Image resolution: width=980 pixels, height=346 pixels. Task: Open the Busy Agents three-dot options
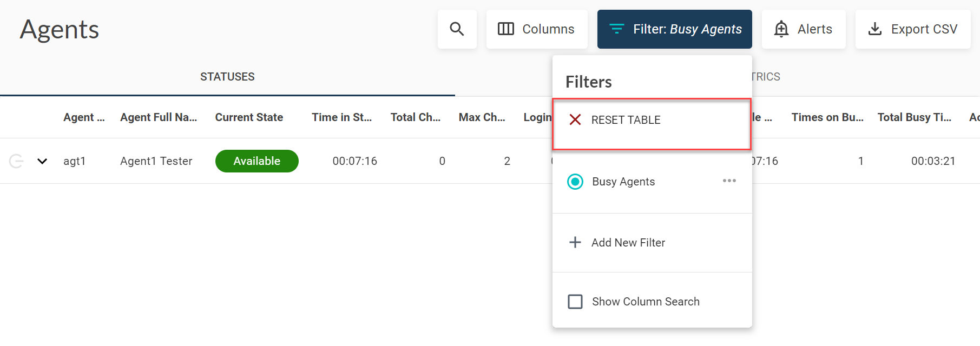[x=729, y=181]
